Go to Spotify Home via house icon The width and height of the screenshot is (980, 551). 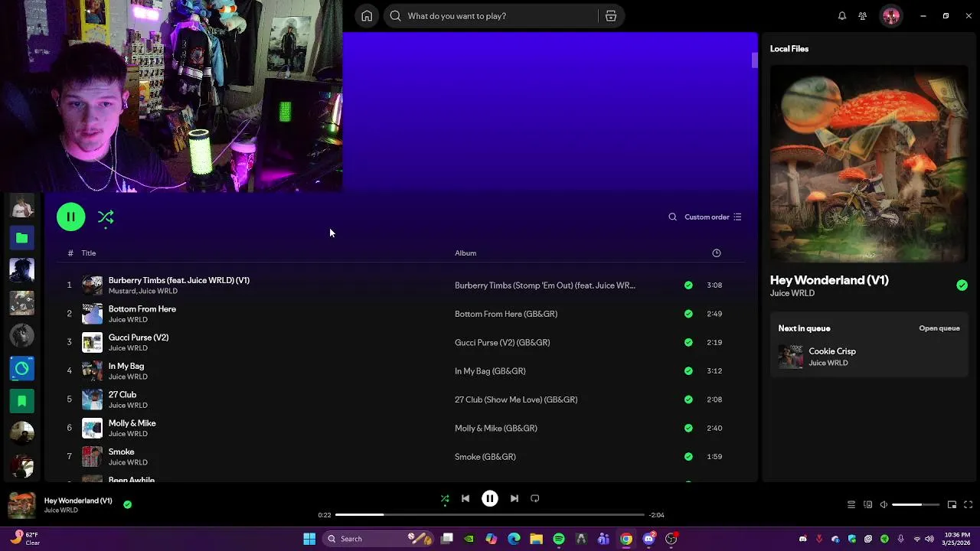[x=367, y=16]
